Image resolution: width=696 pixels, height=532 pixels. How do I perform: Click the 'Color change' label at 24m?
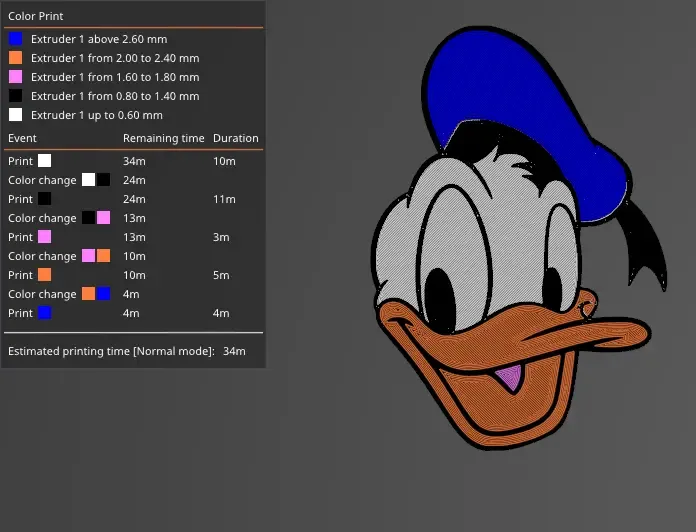(42, 180)
